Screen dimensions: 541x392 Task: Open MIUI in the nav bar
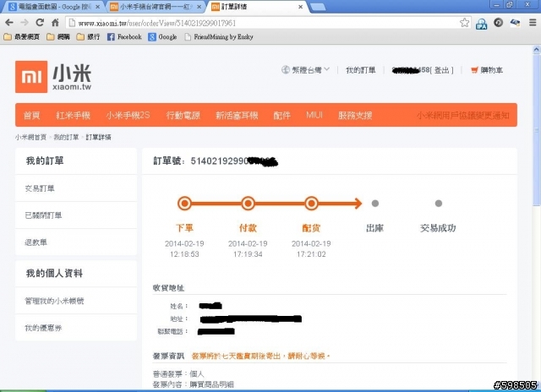click(x=314, y=115)
